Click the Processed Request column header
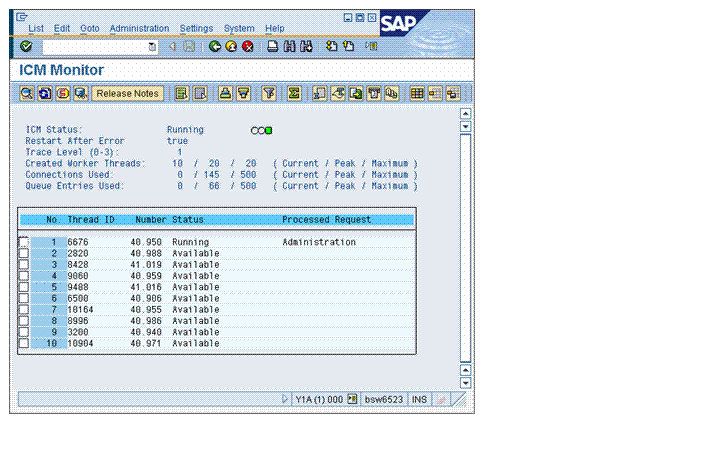Viewport: 720px width, 455px height. (x=326, y=219)
